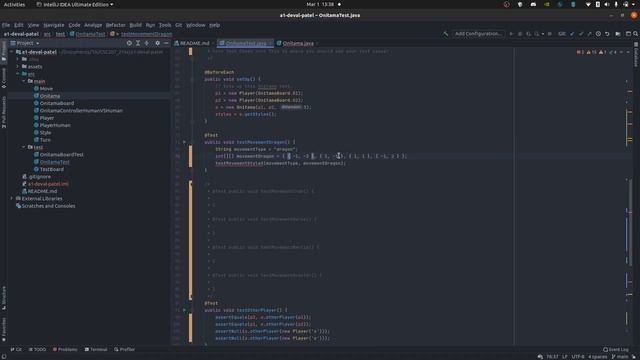
Task: Open the Project view dropdown
Action: pos(25,43)
